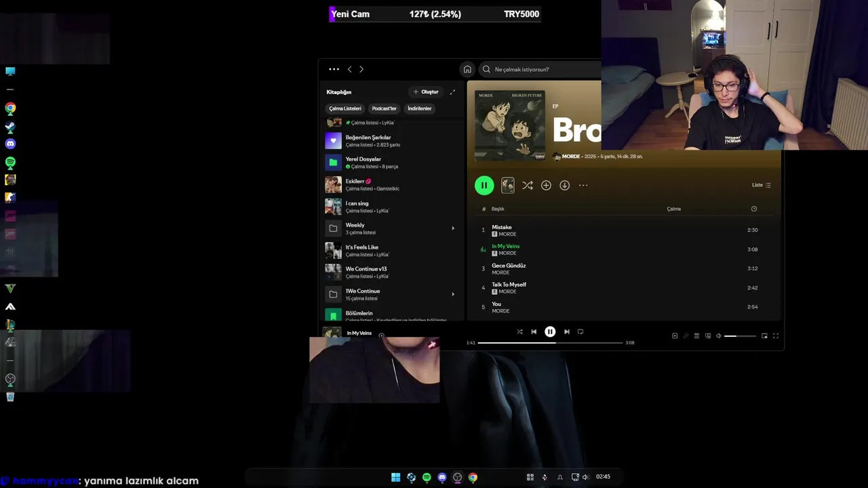Open the Windows Start menu
The height and width of the screenshot is (488, 868).
[396, 477]
